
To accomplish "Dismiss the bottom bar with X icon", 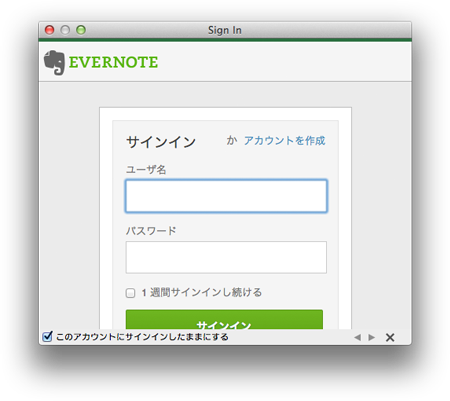I will point(390,337).
